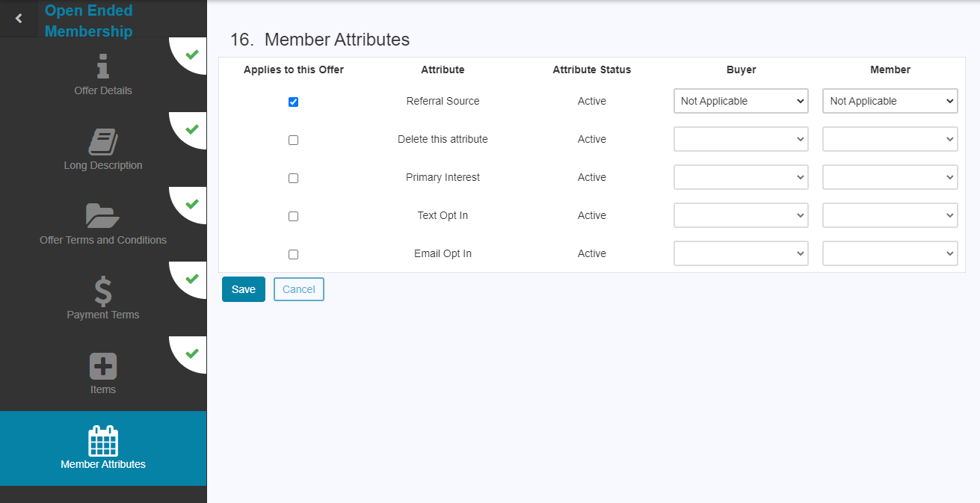This screenshot has height=503, width=980.
Task: Click the Applies to this Offer header
Action: pyautogui.click(x=294, y=70)
